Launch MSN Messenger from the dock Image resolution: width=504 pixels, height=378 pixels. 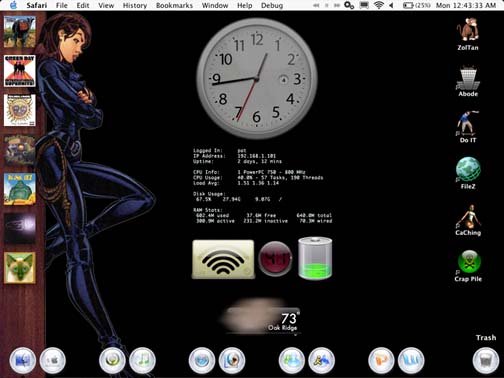pyautogui.click(x=292, y=360)
